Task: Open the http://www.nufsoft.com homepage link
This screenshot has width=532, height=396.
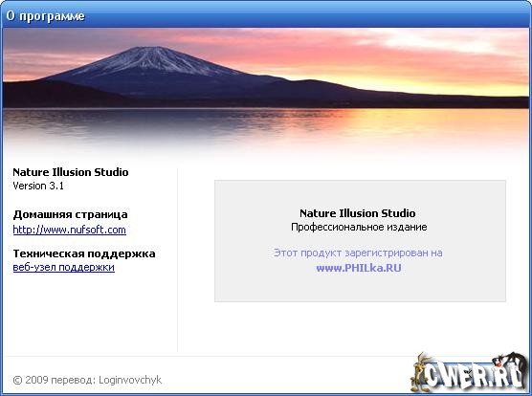Action: pos(69,230)
